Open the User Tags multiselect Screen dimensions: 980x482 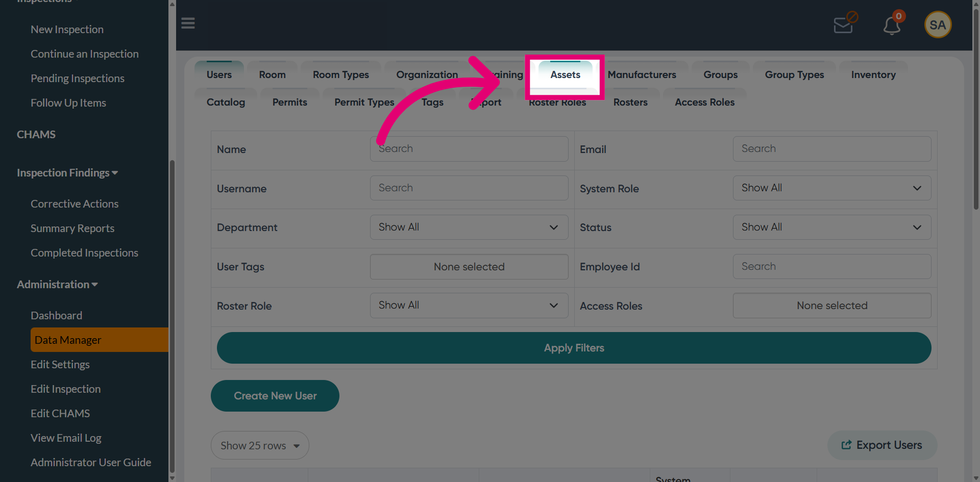[469, 267]
